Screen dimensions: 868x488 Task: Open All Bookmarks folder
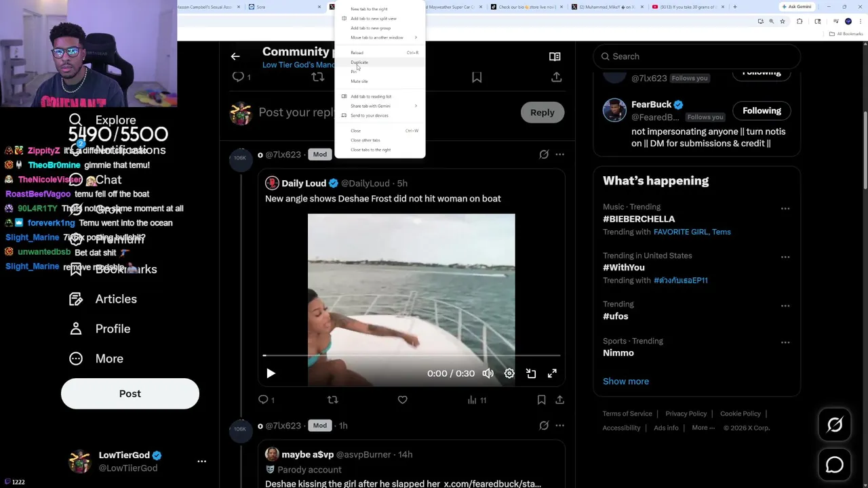(846, 34)
